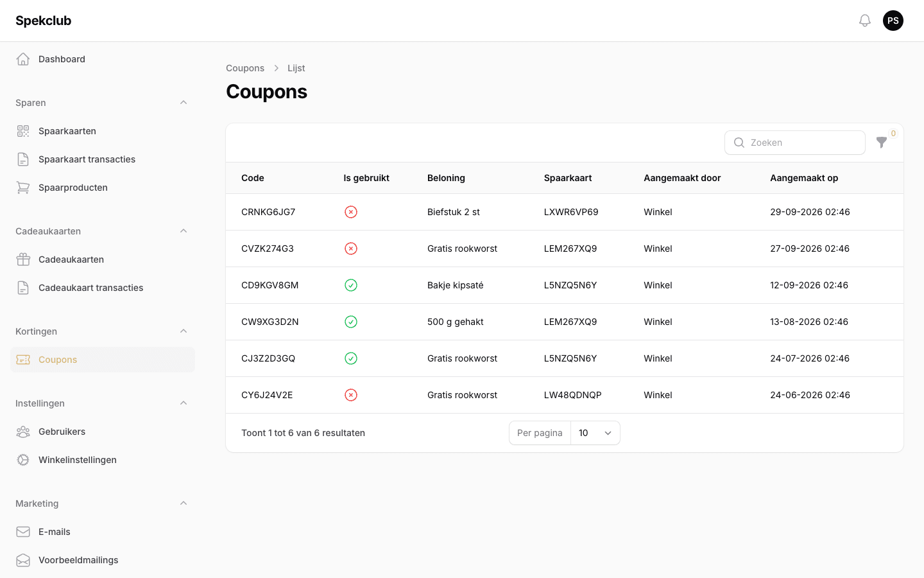Click the green used status for CD9KGV8GM
The height and width of the screenshot is (578, 924).
point(351,285)
